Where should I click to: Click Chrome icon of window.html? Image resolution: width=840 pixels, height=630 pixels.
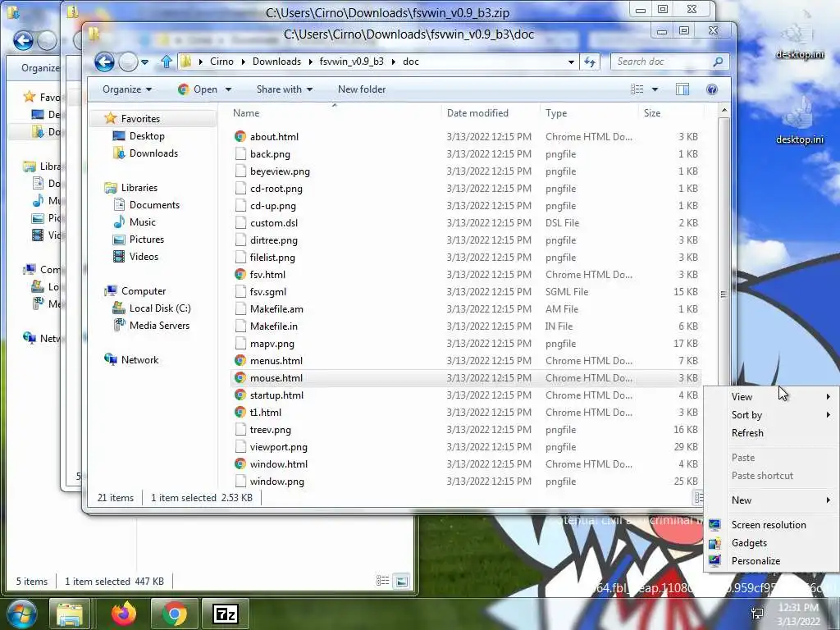click(240, 464)
